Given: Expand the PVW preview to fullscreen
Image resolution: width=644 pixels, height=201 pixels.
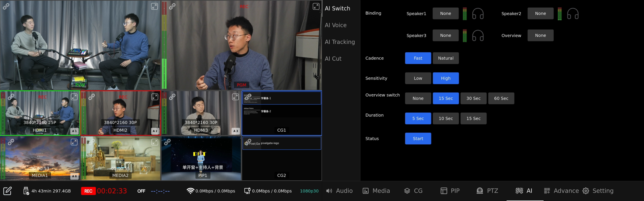Looking at the screenshot, I should tap(154, 7).
